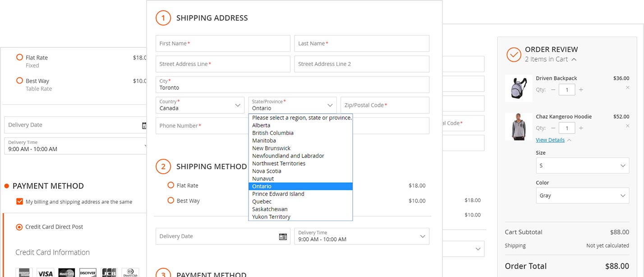644x277 pixels.
Task: Uncheck billing and shipping address are same
Action: (x=19, y=202)
